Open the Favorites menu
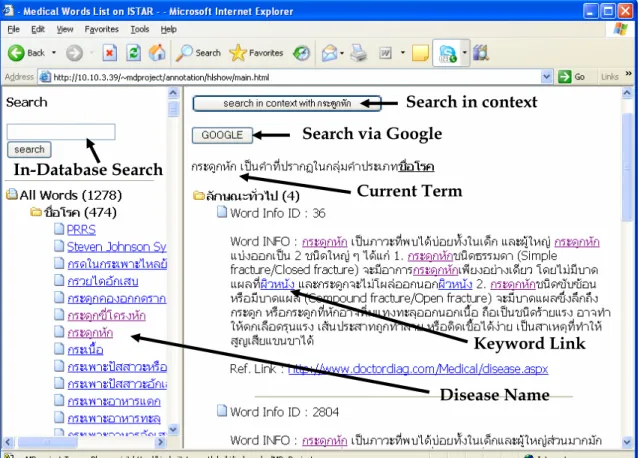 pos(102,29)
